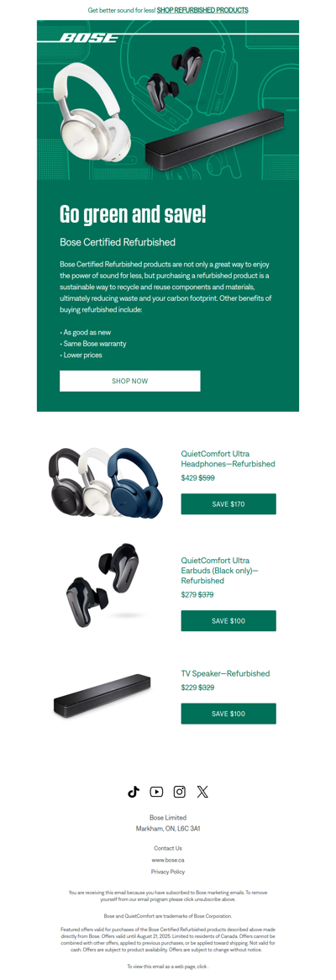Image resolution: width=336 pixels, height=980 pixels.
Task: Click SAVE $100 for TV Speaker
Action: [x=228, y=713]
